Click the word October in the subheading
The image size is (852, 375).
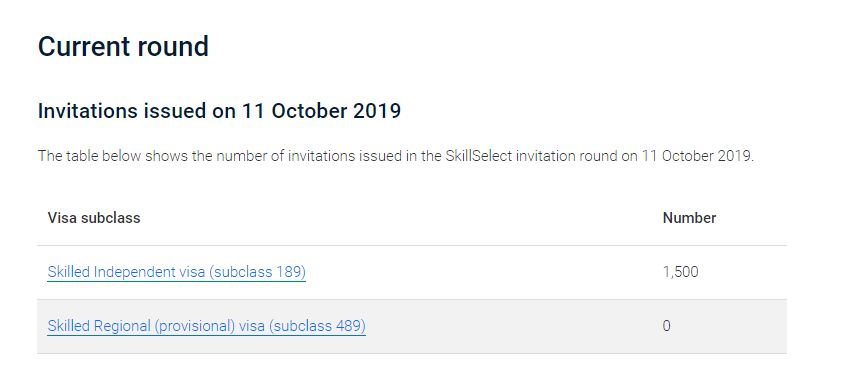310,111
